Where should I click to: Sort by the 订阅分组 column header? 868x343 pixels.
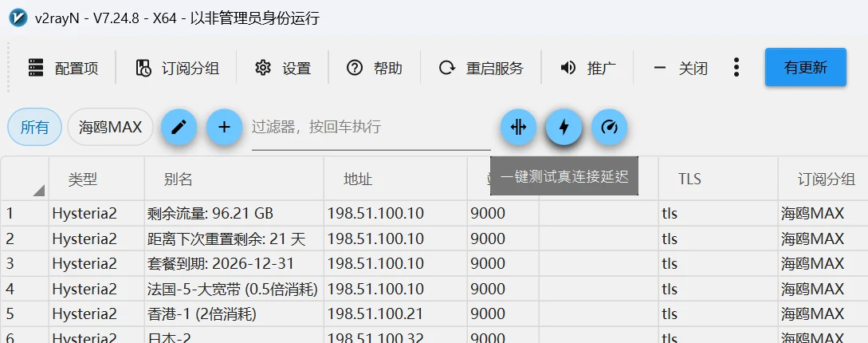tap(823, 179)
